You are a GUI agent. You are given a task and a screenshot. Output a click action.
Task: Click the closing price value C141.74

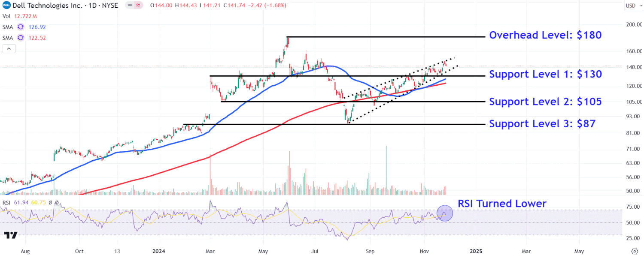click(235, 6)
